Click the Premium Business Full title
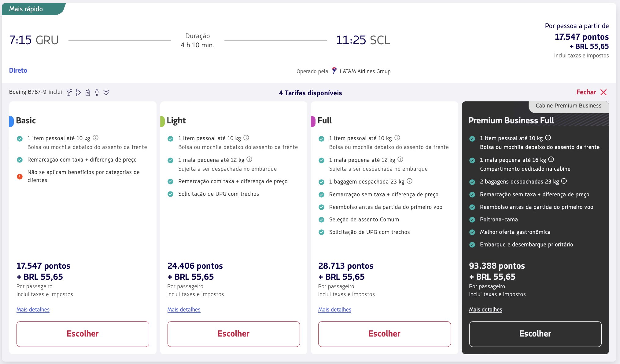Image resolution: width=620 pixels, height=364 pixels. (511, 121)
